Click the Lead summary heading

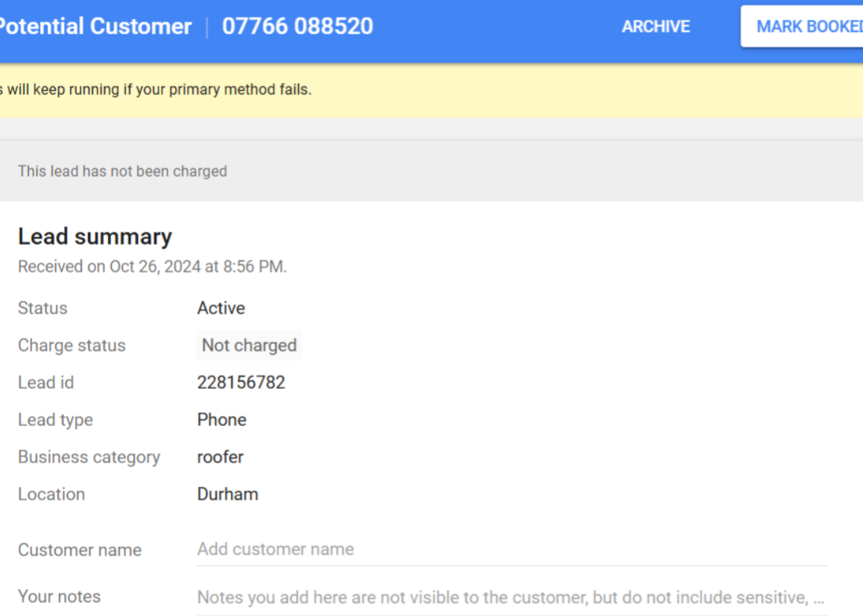(95, 237)
